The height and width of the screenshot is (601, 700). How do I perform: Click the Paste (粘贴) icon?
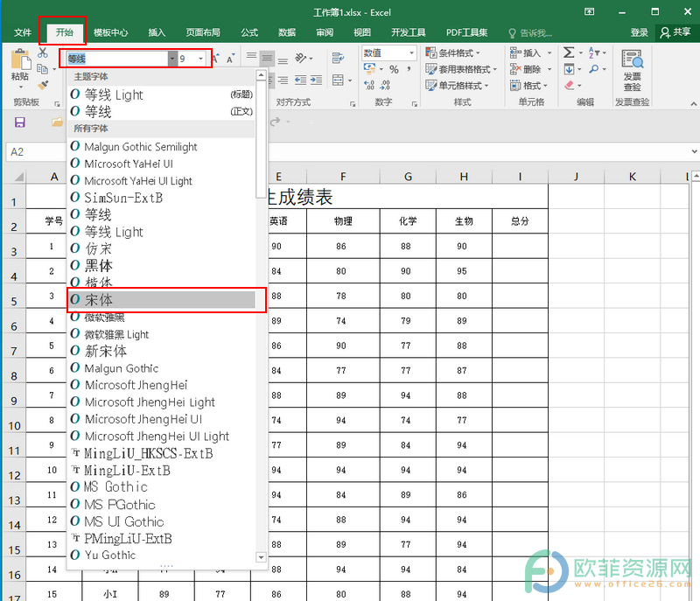[20, 60]
